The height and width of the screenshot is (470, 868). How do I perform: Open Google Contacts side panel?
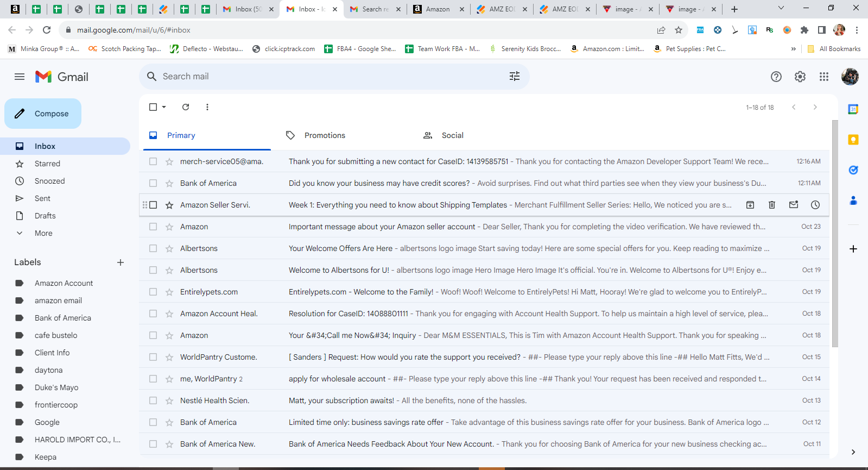(x=853, y=200)
